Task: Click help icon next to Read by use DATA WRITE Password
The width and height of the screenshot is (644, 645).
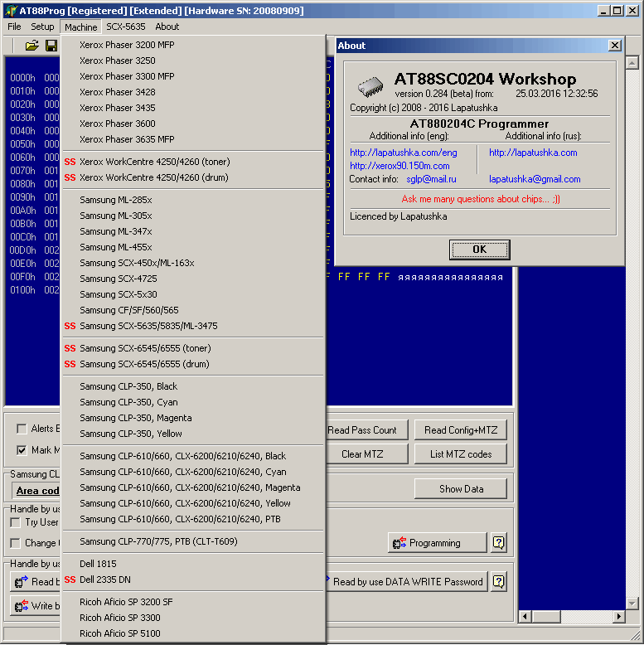Action: click(498, 581)
